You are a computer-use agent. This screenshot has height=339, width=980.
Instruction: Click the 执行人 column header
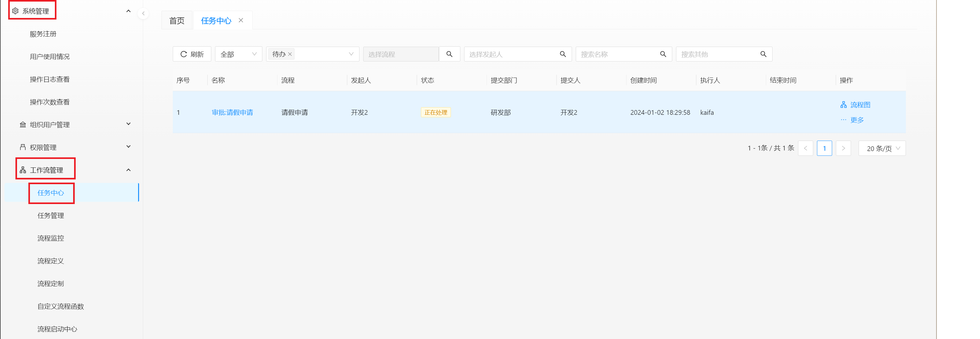tap(710, 80)
